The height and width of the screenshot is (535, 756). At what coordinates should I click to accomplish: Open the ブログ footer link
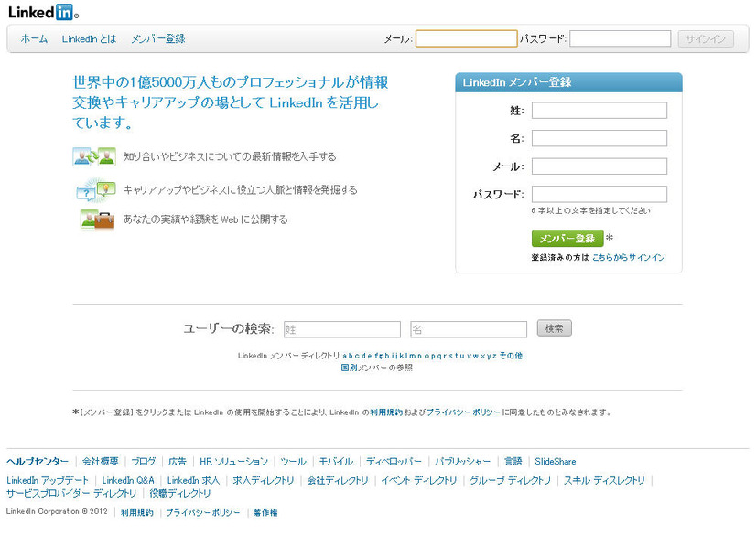(144, 462)
